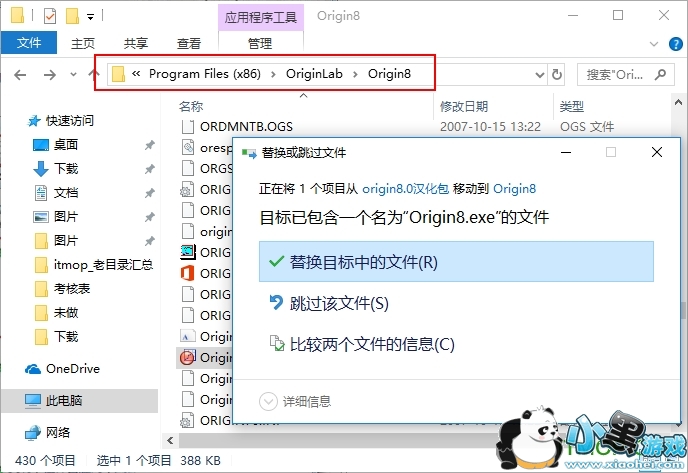688x473 pixels.
Task: Click the Office-style orange file icon
Action: 187,273
